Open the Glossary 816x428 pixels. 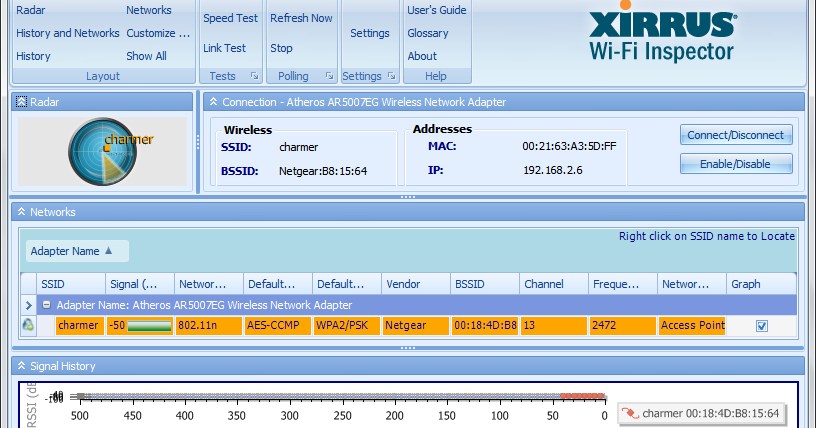pyautogui.click(x=428, y=33)
